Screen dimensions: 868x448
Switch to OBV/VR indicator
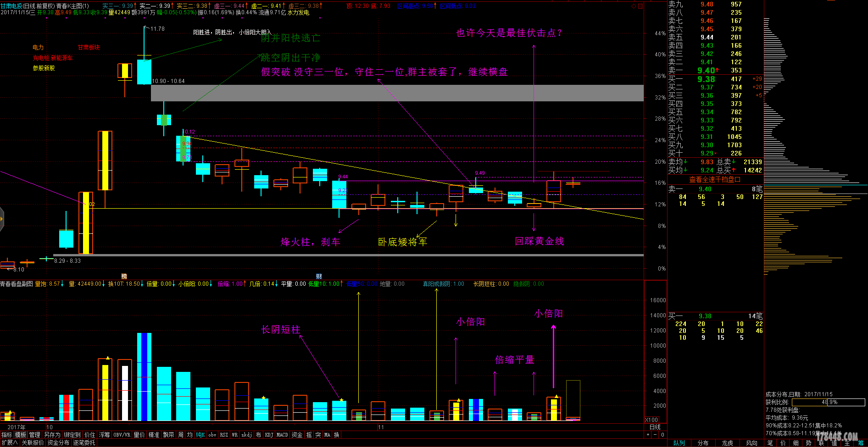pos(122,435)
